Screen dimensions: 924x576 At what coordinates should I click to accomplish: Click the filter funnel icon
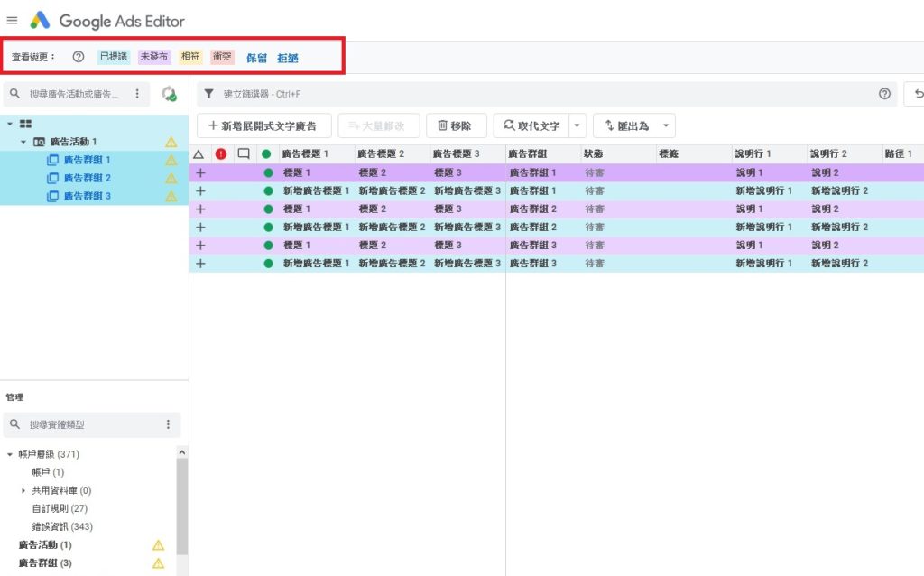[208, 94]
